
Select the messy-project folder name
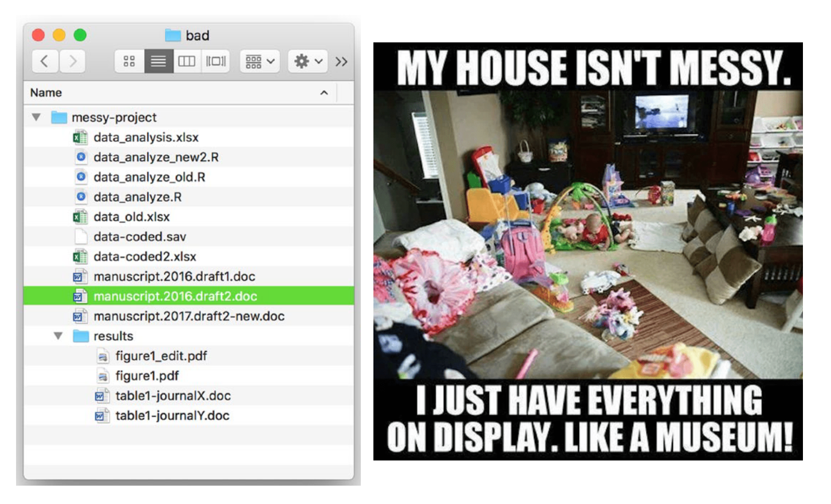click(114, 117)
